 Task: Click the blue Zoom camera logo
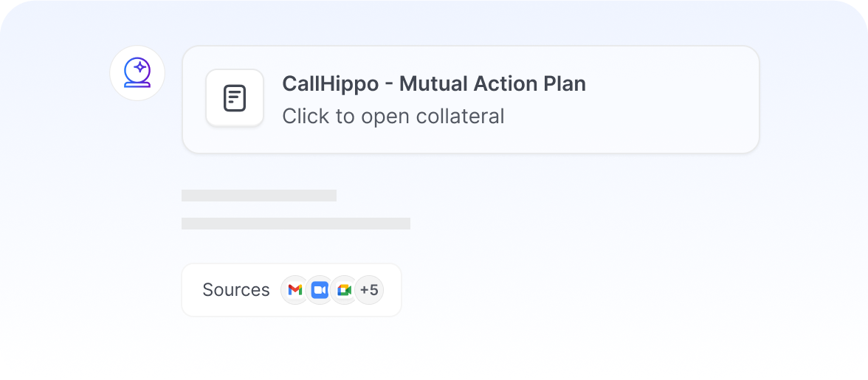click(x=320, y=290)
